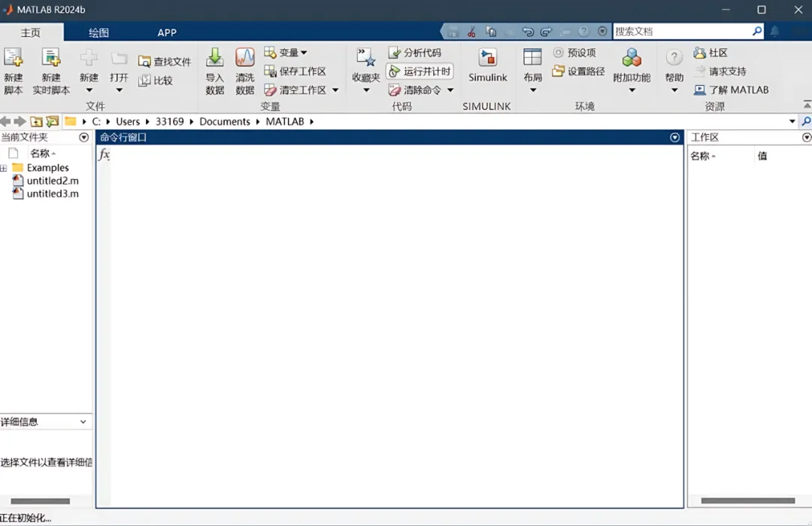Select untitled3.m in the file list
Image resolution: width=812 pixels, height=526 pixels.
pos(46,194)
